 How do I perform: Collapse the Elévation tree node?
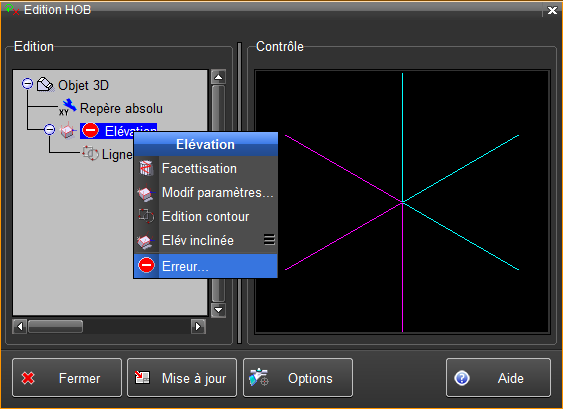tap(50, 130)
